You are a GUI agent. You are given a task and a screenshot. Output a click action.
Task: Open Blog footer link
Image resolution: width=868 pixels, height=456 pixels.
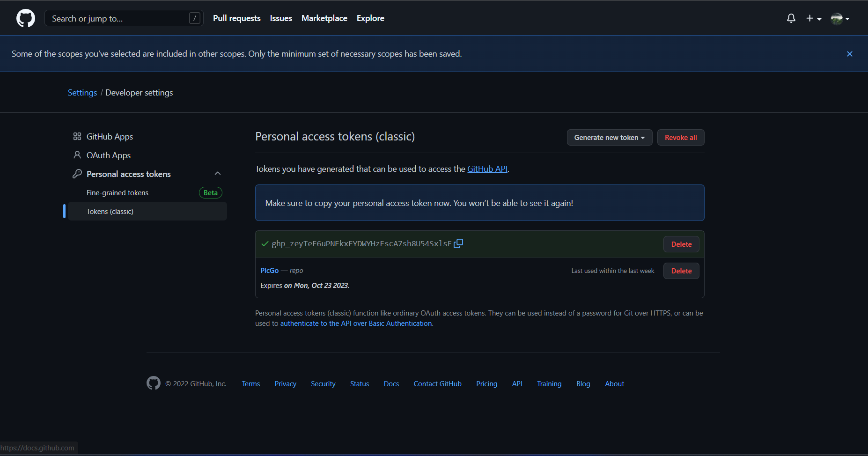(x=583, y=384)
